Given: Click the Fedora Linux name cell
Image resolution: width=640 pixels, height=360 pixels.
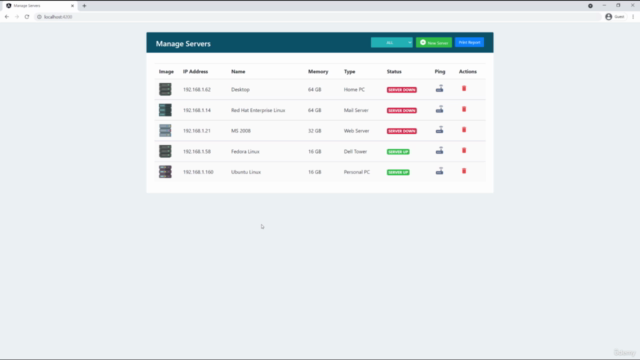Looking at the screenshot, I should click(245, 151).
